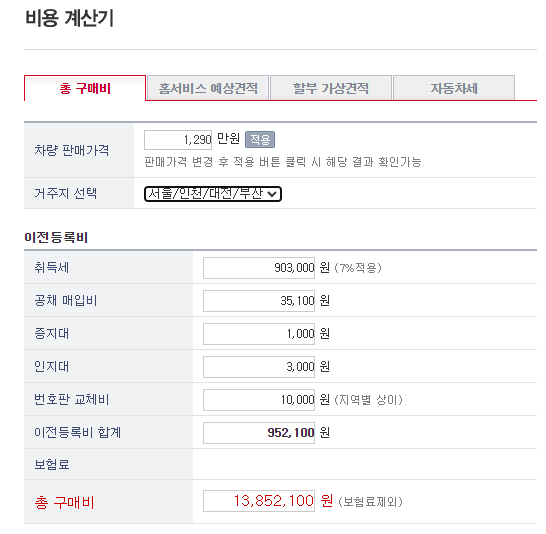
Task: Click the red 총 구매비 row label
Action: pos(64,503)
